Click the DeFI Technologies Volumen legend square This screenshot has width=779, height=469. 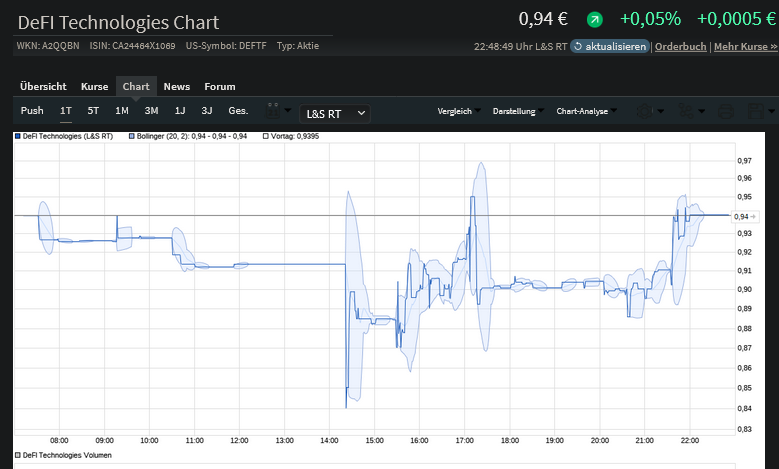(17, 455)
